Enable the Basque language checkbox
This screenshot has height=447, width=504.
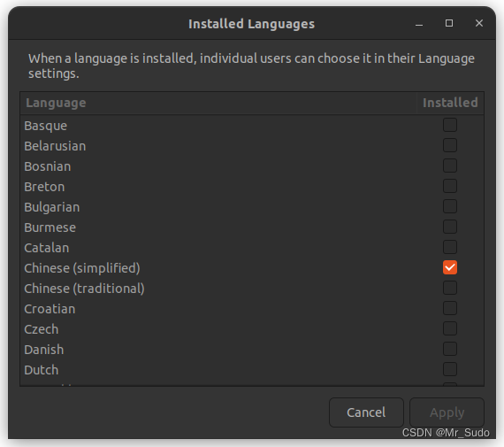coord(450,125)
